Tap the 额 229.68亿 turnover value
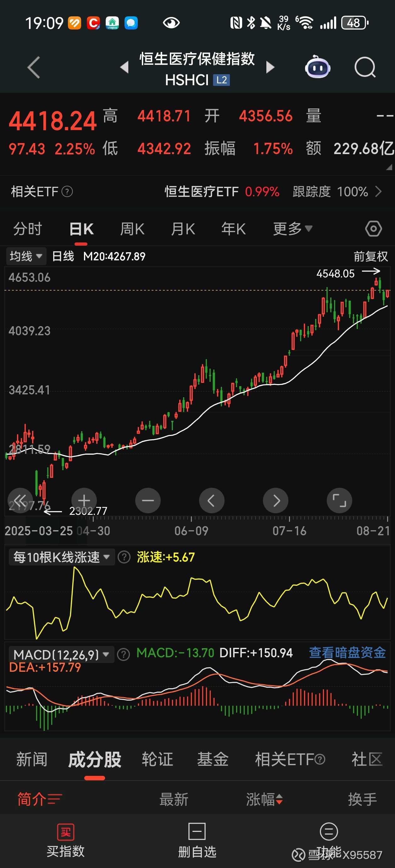The width and height of the screenshot is (395, 868). pos(350,148)
